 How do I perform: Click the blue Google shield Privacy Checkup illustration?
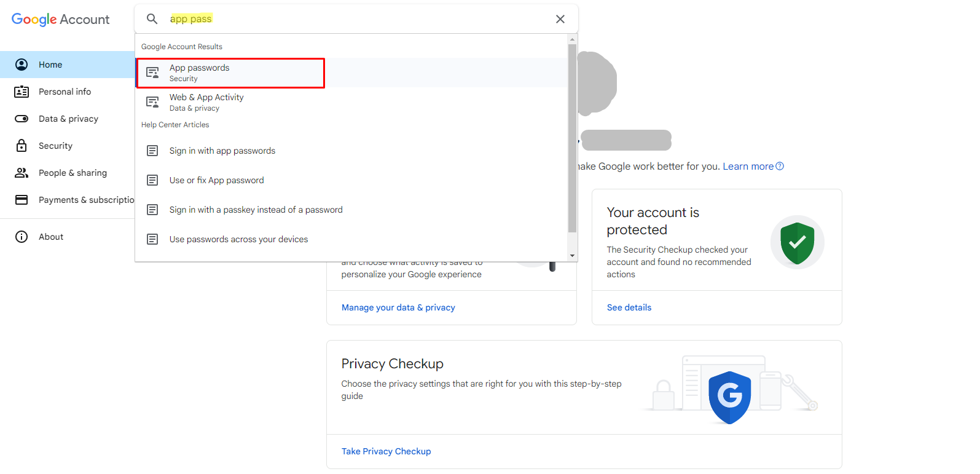[729, 397]
